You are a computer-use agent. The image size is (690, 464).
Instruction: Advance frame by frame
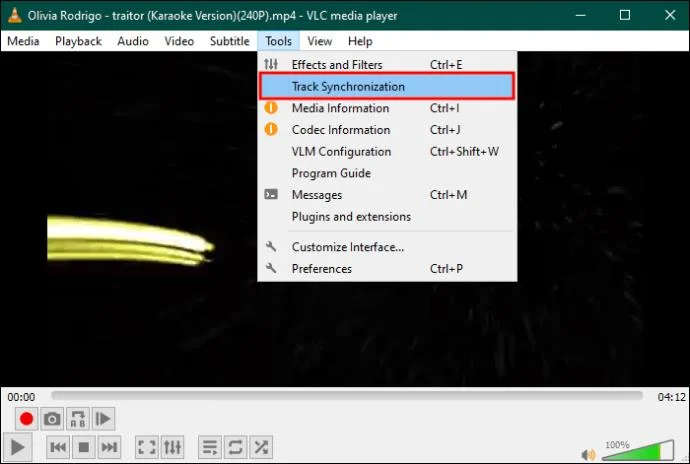click(103, 419)
